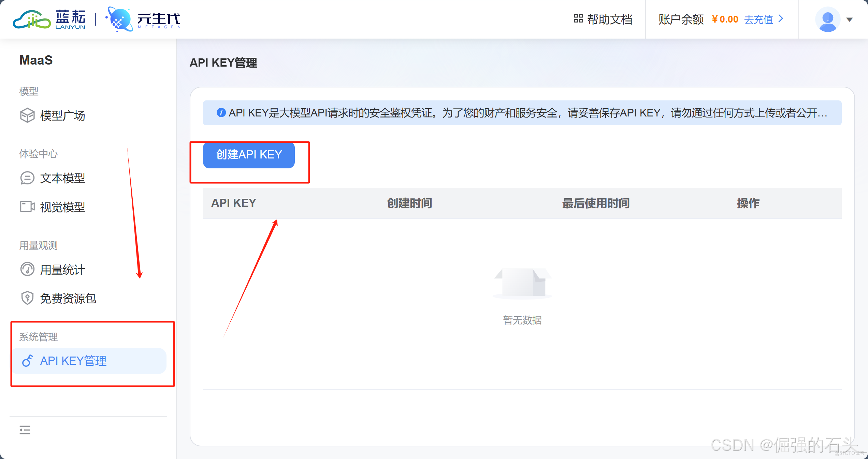This screenshot has width=868, height=459.
Task: Click the help docs grid icon
Action: pyautogui.click(x=578, y=19)
